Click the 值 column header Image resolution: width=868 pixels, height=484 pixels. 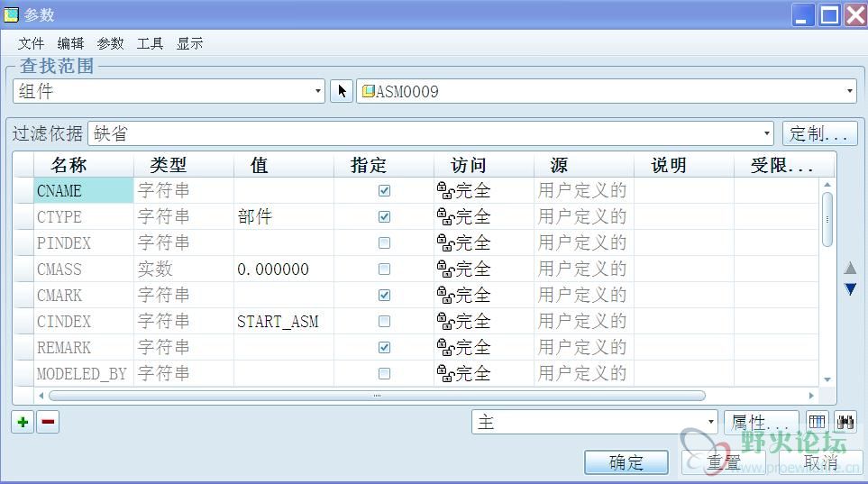pyautogui.click(x=284, y=165)
